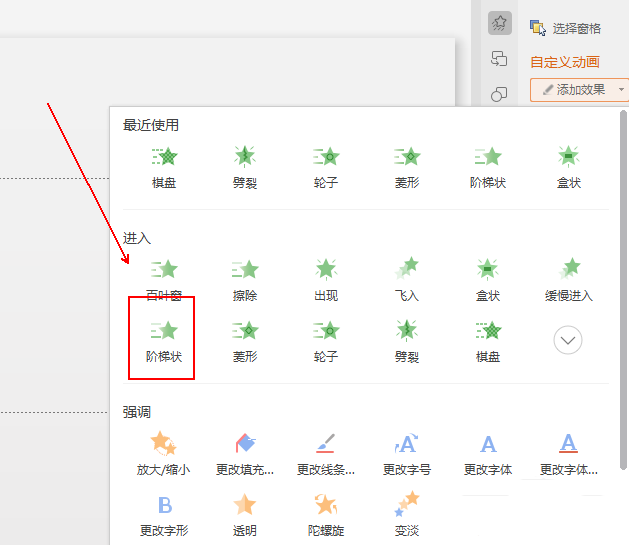The image size is (629, 545).
Task: Click the slide transition sidebar icon
Action: pyautogui.click(x=499, y=59)
